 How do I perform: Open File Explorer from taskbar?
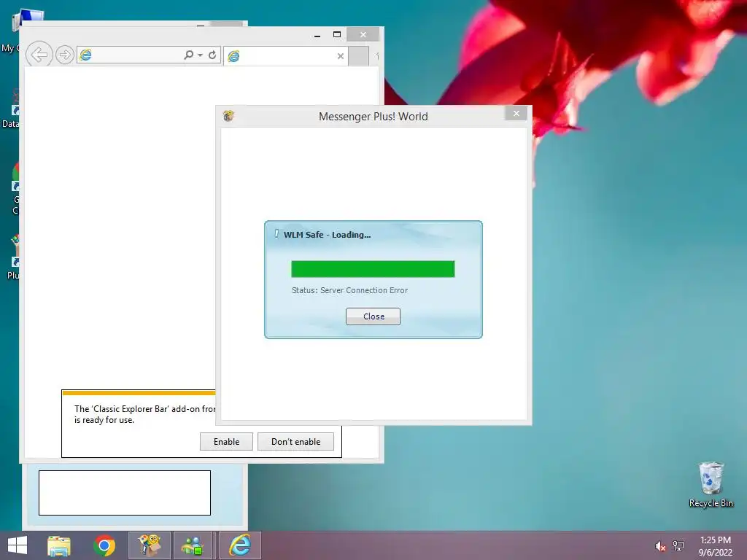59,545
